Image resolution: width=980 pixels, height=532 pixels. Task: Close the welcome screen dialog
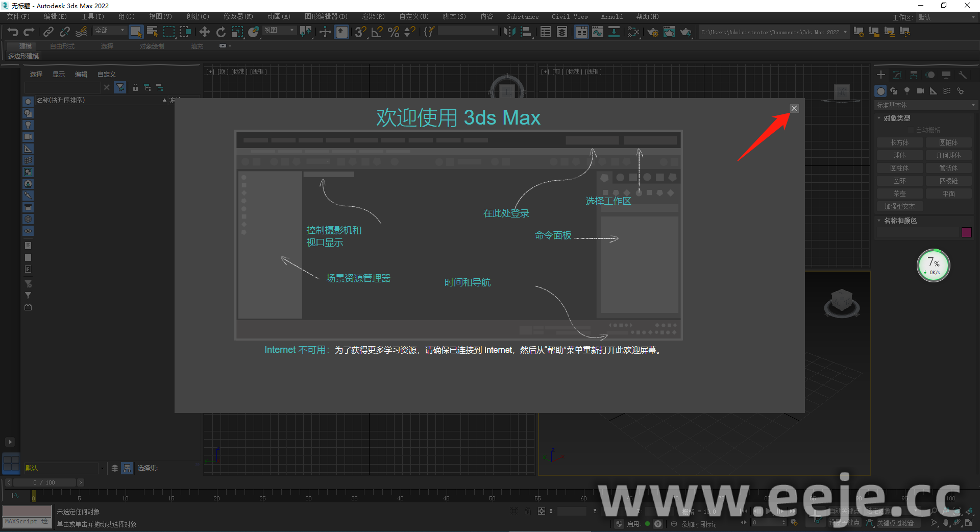pyautogui.click(x=794, y=108)
